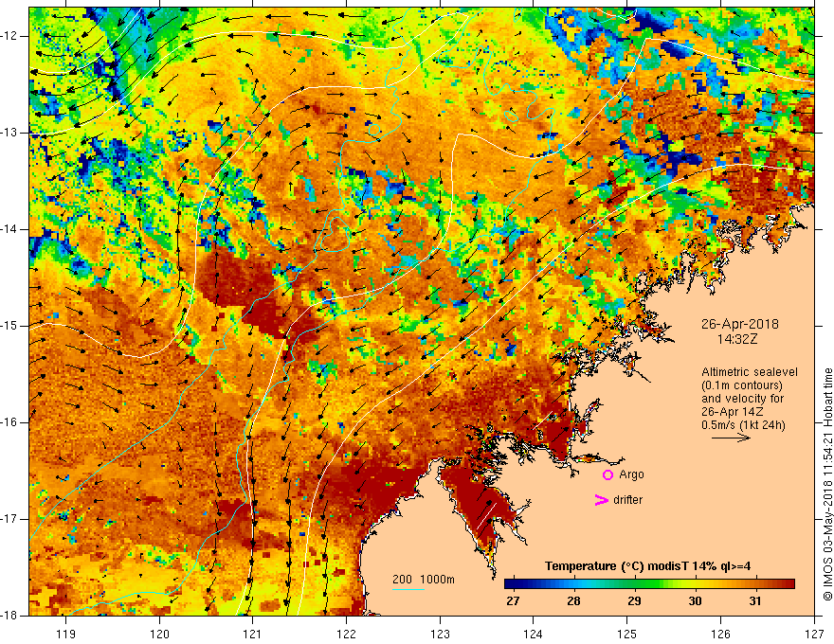Click the latitude label -17
834x644 pixels.
(x=9, y=519)
